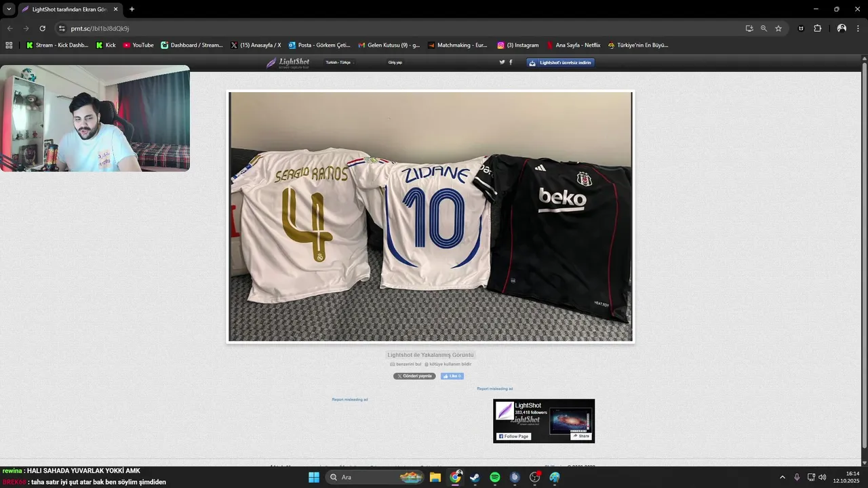The image size is (868, 488).
Task: Open the Chrome profile avatar
Action: (x=842, y=28)
